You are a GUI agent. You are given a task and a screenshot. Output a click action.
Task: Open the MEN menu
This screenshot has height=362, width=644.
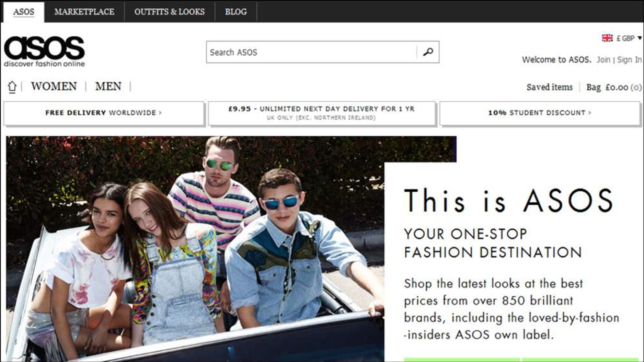point(108,86)
